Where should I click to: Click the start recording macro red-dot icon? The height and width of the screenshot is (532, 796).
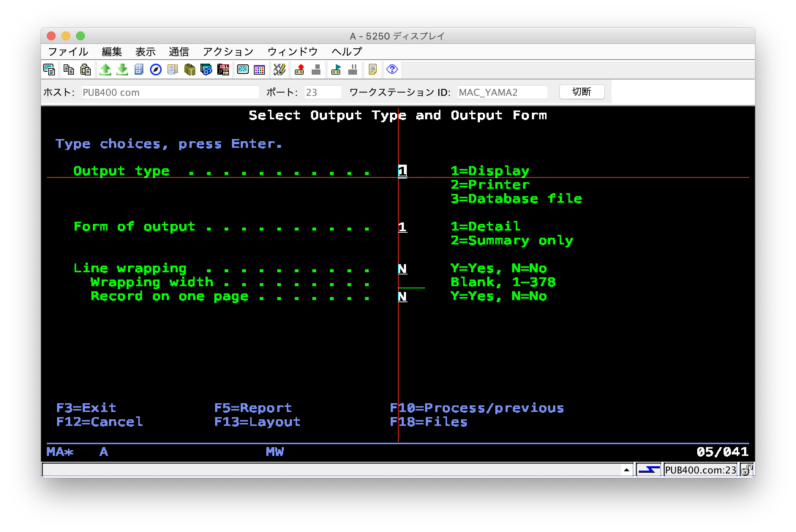(299, 70)
